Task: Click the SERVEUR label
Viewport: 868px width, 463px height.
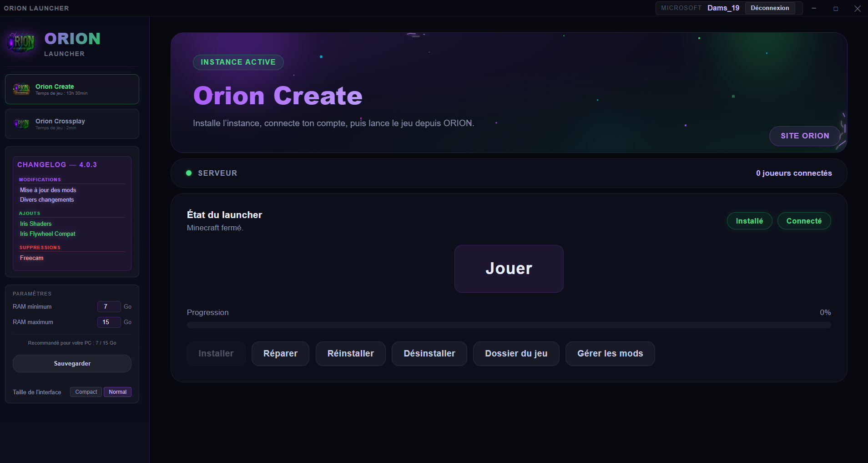Action: pos(217,173)
